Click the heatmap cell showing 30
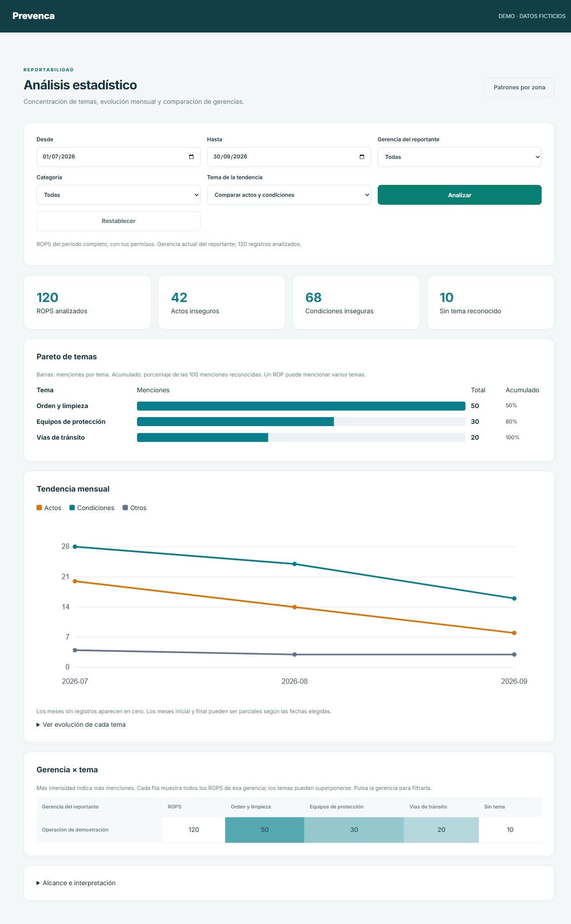 pyautogui.click(x=354, y=830)
